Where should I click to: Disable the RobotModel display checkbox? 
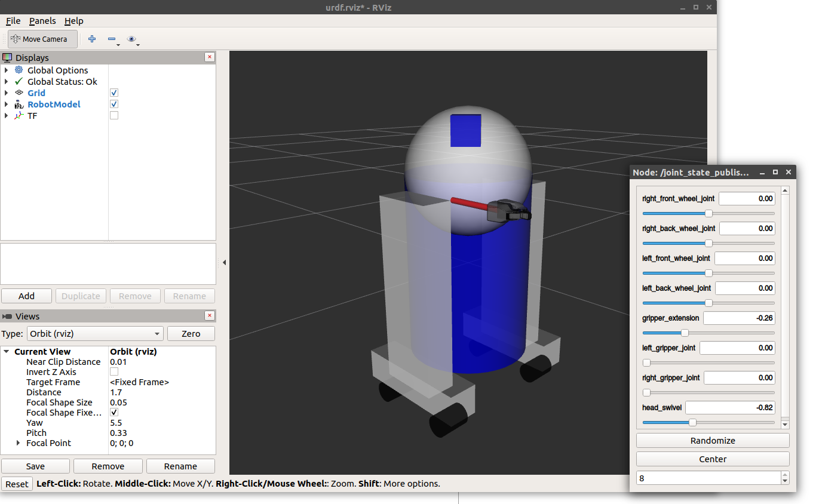(114, 105)
